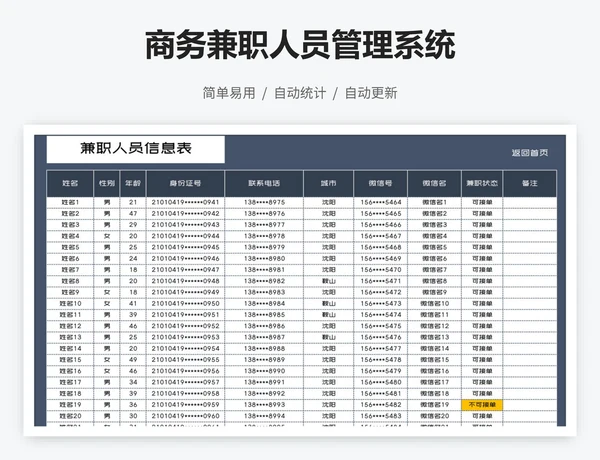Click the 年龄 column header
This screenshot has height=460, width=600.
[133, 183]
